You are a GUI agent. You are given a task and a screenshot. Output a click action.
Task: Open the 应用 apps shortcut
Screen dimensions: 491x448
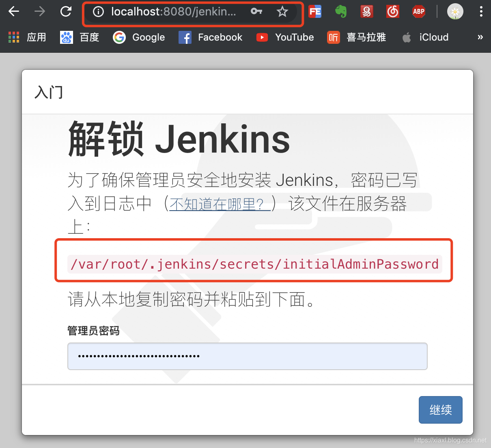coord(27,37)
